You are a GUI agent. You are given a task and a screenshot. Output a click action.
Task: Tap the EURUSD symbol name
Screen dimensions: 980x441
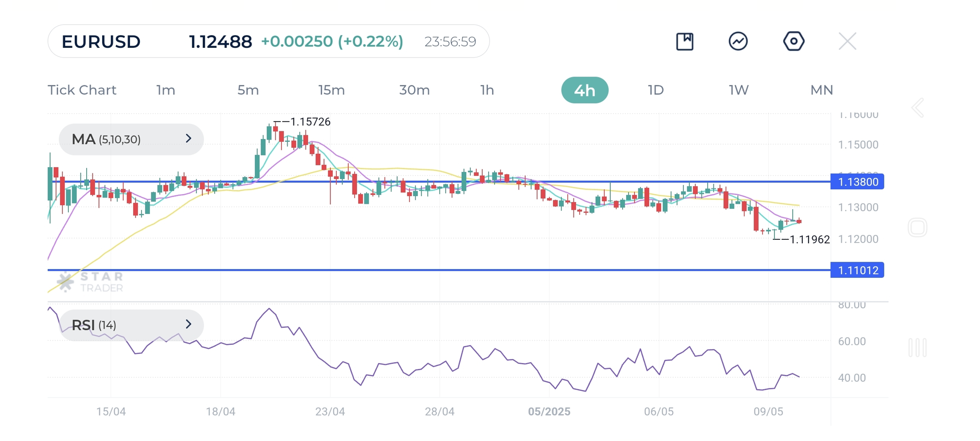pyautogui.click(x=101, y=42)
